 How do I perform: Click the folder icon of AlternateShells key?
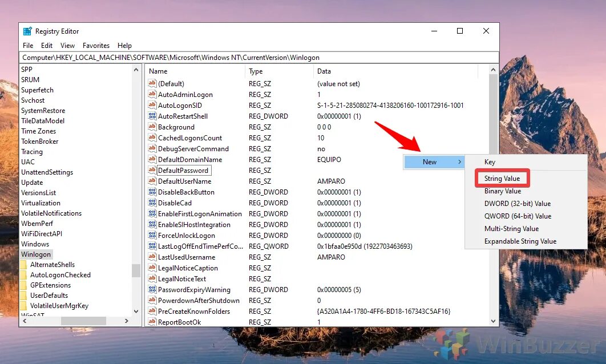click(x=23, y=265)
